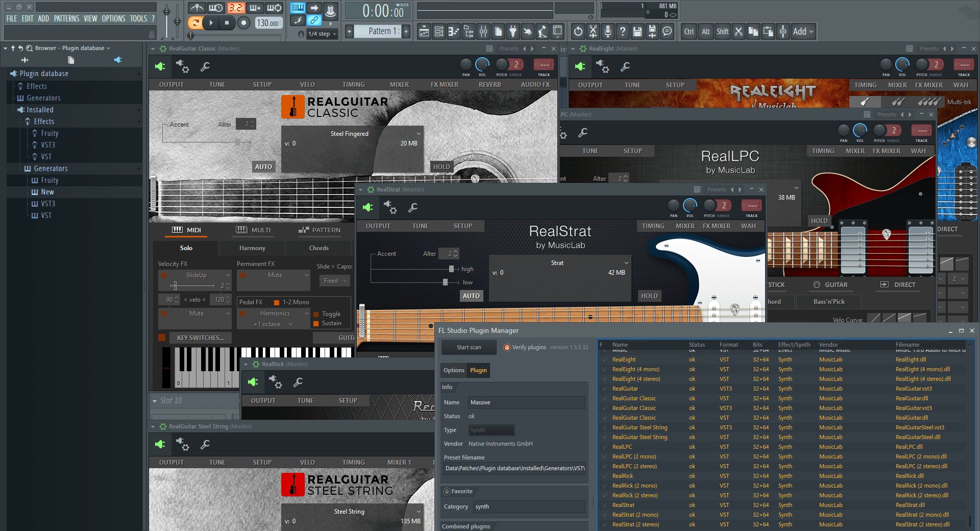Click Start scan in Plugin Manager

click(x=469, y=347)
